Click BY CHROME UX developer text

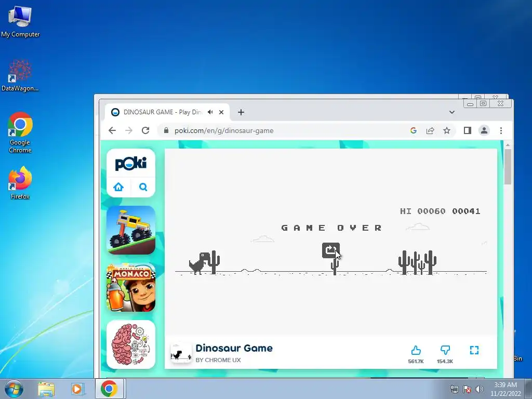(x=218, y=360)
